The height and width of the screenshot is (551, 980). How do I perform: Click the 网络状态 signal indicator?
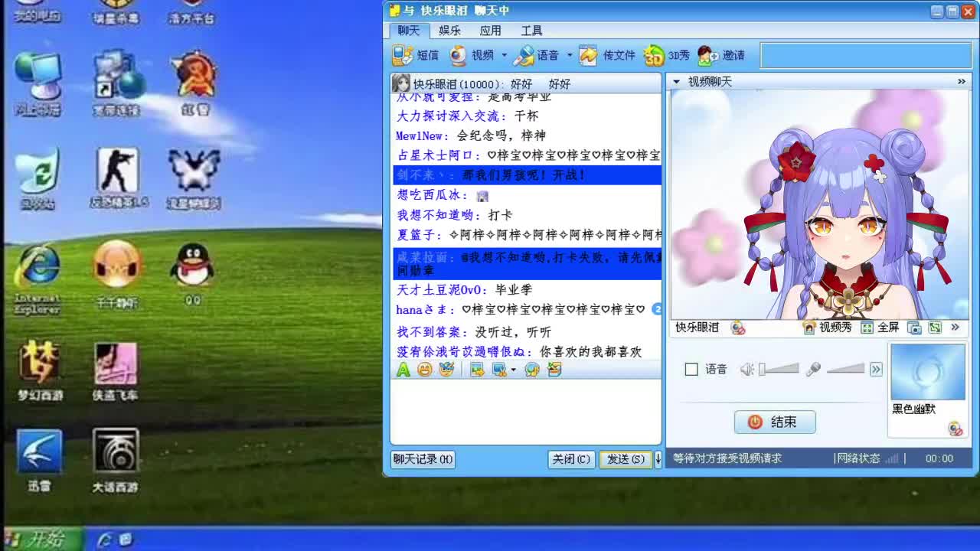tap(891, 458)
